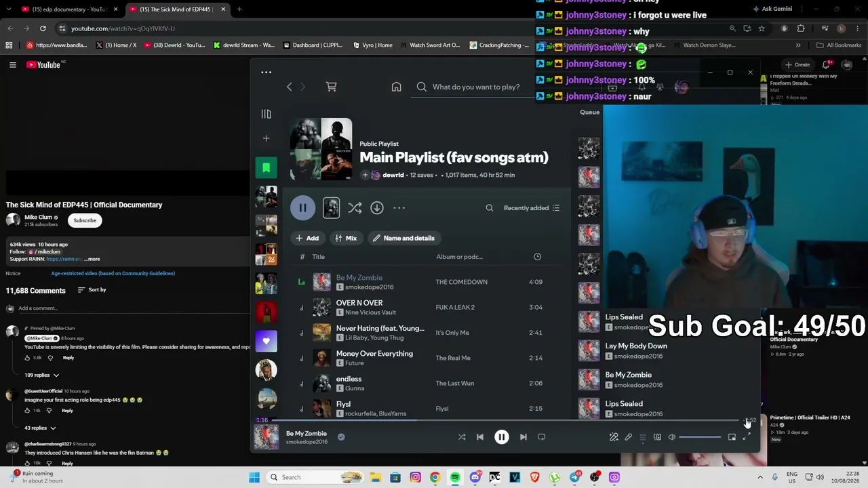This screenshot has width=868, height=488.
Task: Subscribe to Mike Clum on YouTube
Action: (85, 220)
